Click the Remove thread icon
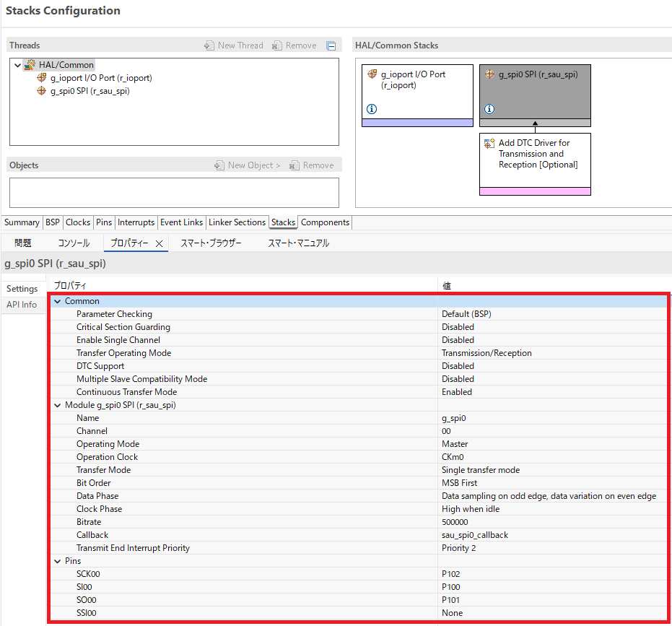Screen dimensions: 672x626 point(277,45)
